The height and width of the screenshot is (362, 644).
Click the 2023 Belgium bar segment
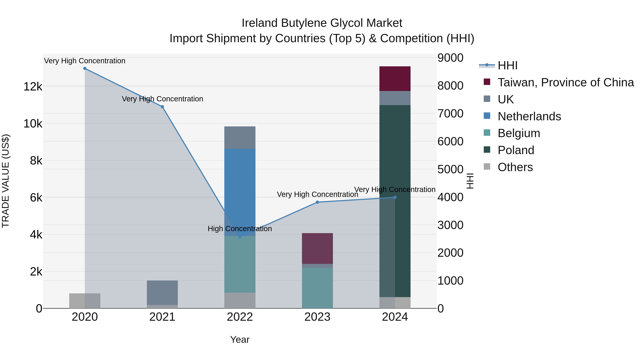pos(318,288)
